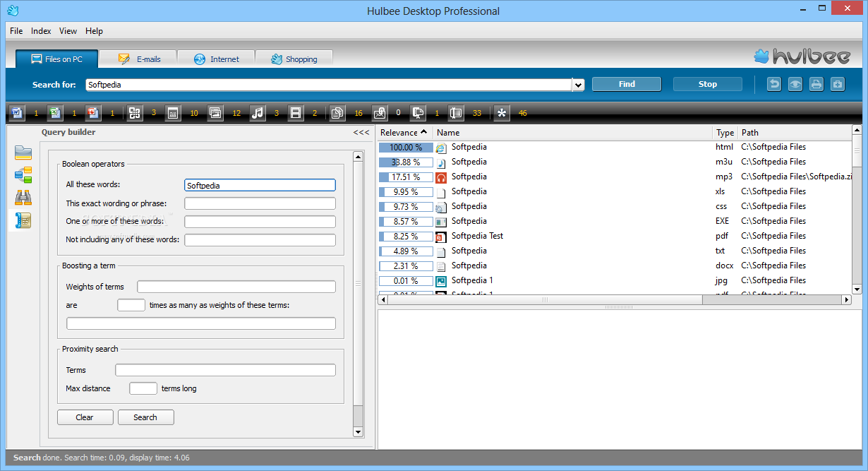
Task: Filter results by image files
Action: click(215, 113)
